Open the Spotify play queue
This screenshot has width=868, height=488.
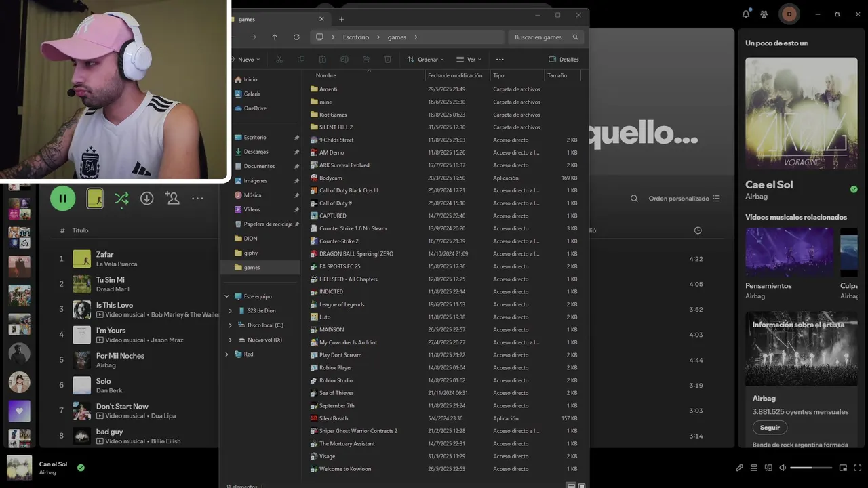[x=754, y=468]
